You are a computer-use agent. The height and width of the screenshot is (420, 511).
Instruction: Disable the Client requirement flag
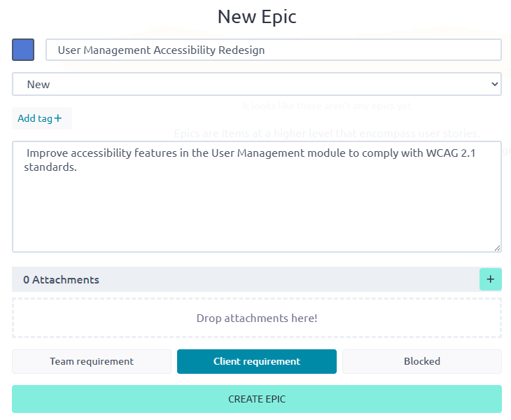click(256, 361)
